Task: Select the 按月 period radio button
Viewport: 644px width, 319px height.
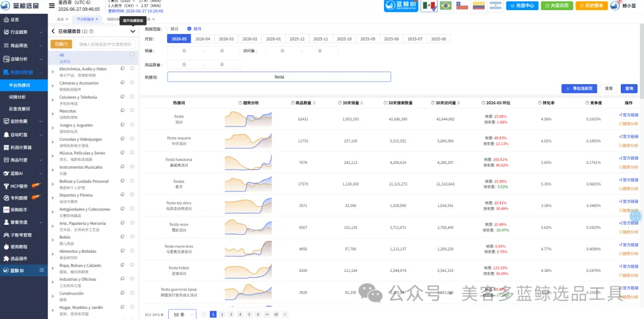Action: tap(189, 29)
